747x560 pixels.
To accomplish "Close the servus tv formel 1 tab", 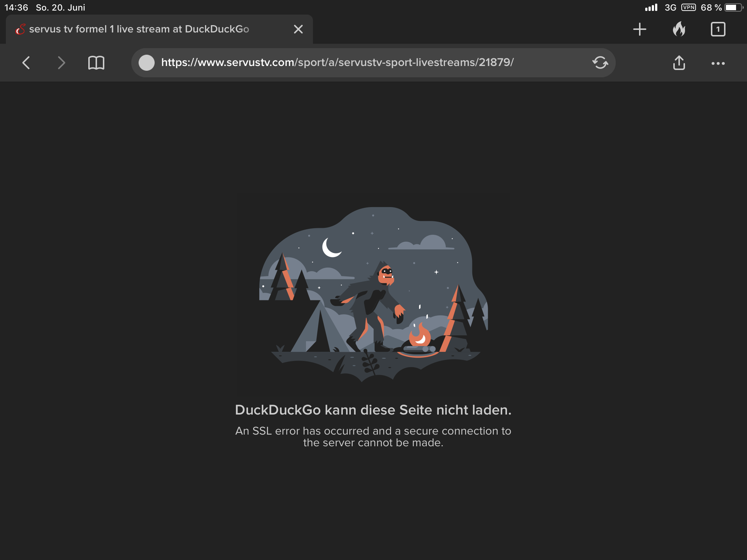I will [298, 29].
